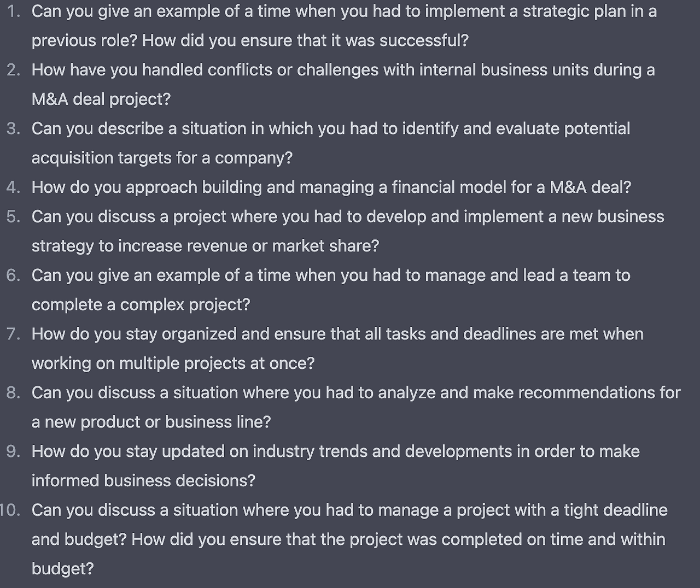Click the question about staying organized with deadlines

337,334
